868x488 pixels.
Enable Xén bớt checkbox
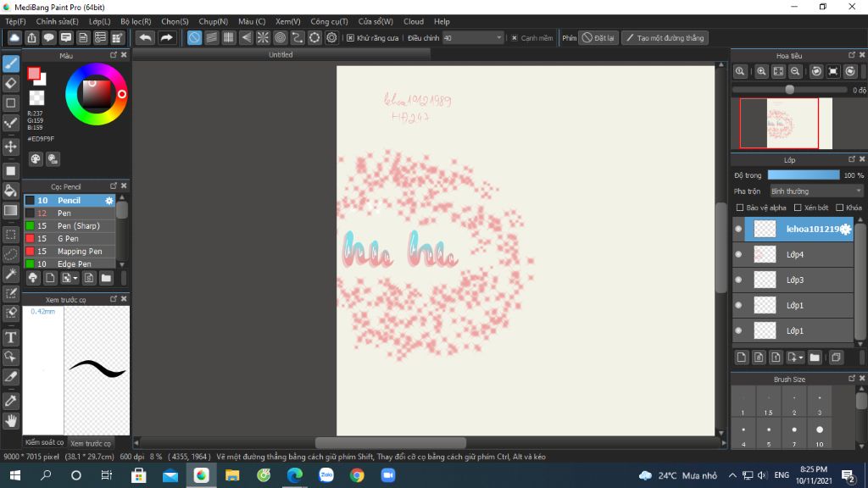[798, 208]
